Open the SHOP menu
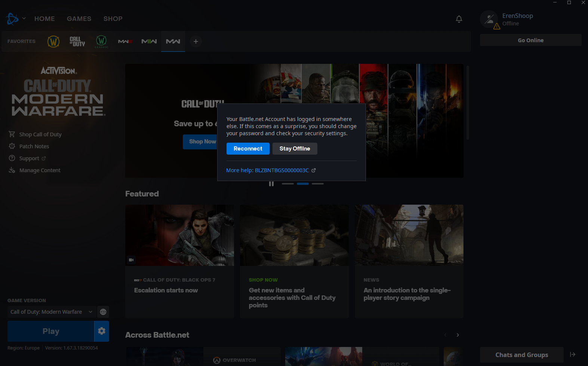This screenshot has height=366, width=588. coord(113,19)
